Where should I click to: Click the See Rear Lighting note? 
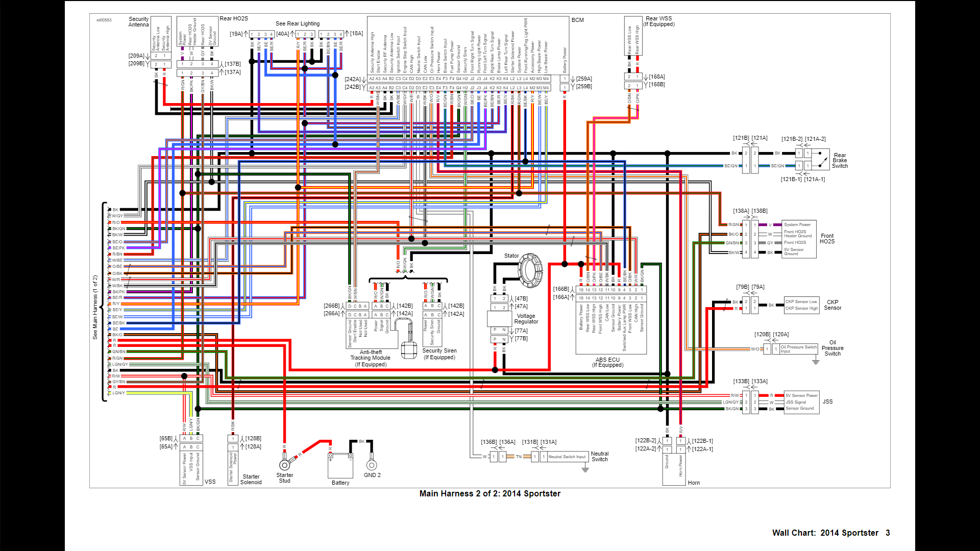[x=298, y=23]
